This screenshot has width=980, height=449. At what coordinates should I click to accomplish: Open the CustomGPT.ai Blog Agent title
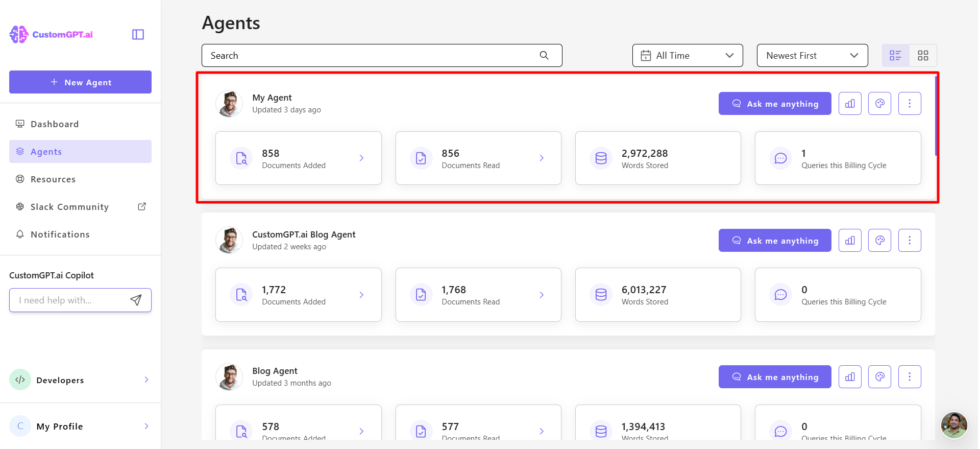(x=304, y=234)
